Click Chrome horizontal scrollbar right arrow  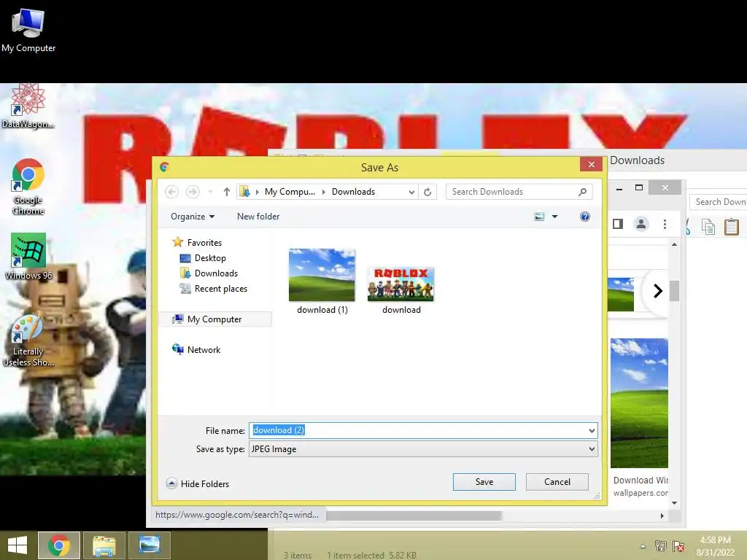click(662, 516)
